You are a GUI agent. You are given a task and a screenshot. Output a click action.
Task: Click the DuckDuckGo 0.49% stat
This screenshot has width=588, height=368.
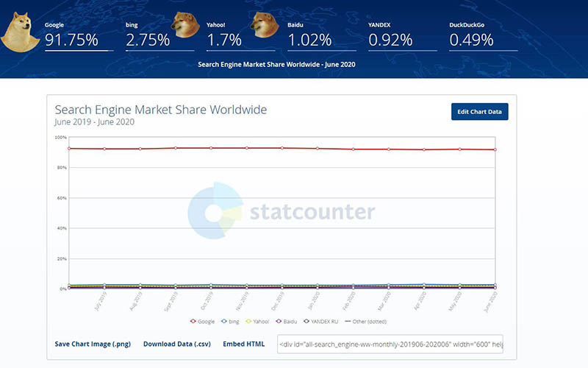pos(484,36)
